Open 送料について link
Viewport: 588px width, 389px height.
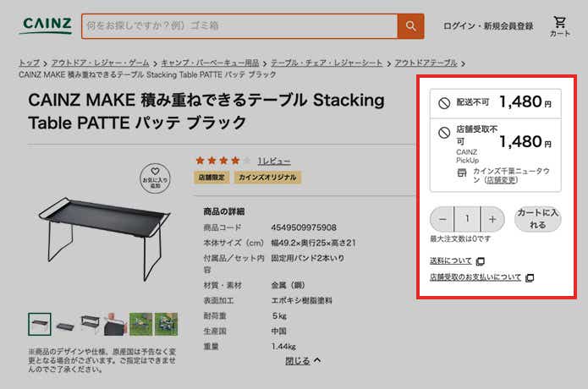point(451,260)
